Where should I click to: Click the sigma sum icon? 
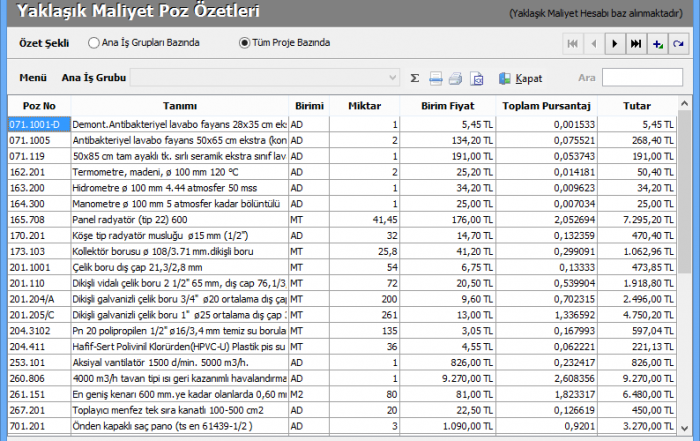[x=415, y=77]
